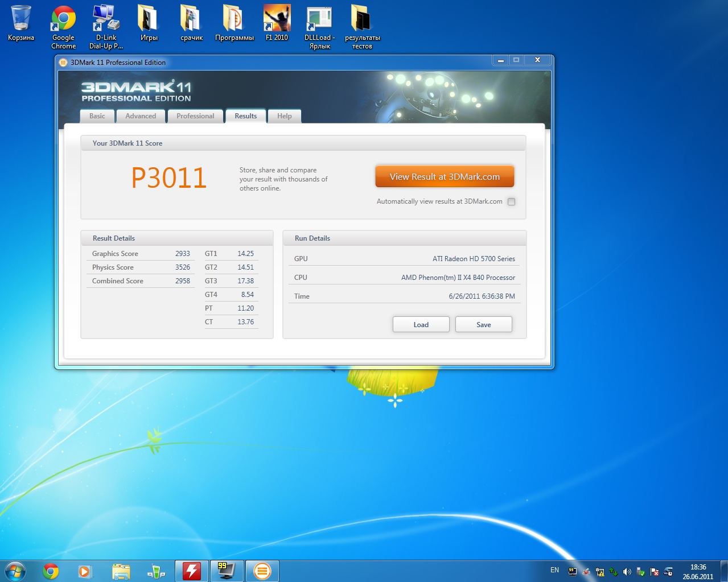This screenshot has height=582, width=728.
Task: Click the Combined Score value 2958
Action: 182,281
